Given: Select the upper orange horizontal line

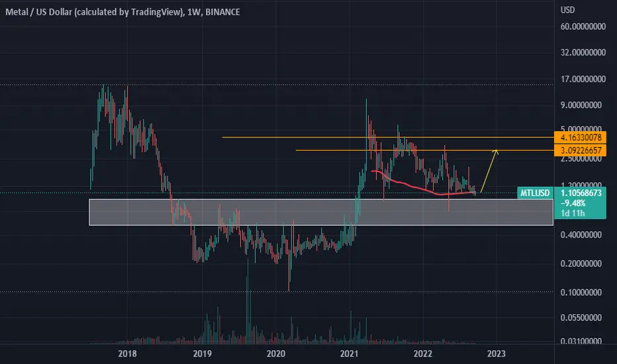Looking at the screenshot, I should coord(387,138).
